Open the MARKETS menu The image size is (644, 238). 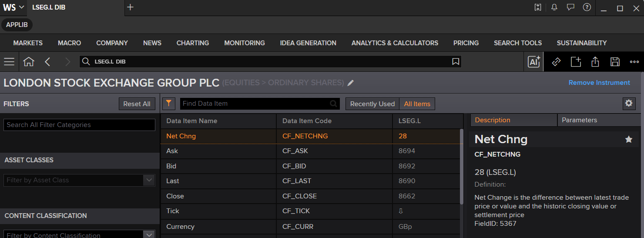(28, 43)
